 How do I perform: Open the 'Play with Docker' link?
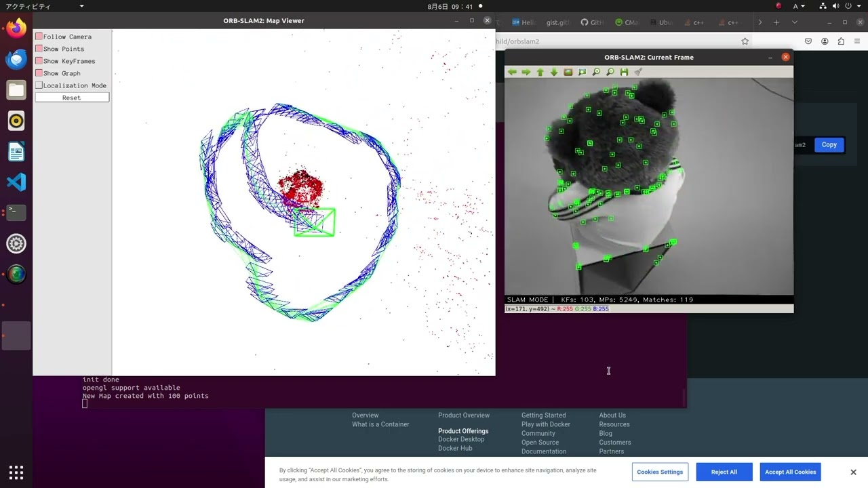point(545,424)
